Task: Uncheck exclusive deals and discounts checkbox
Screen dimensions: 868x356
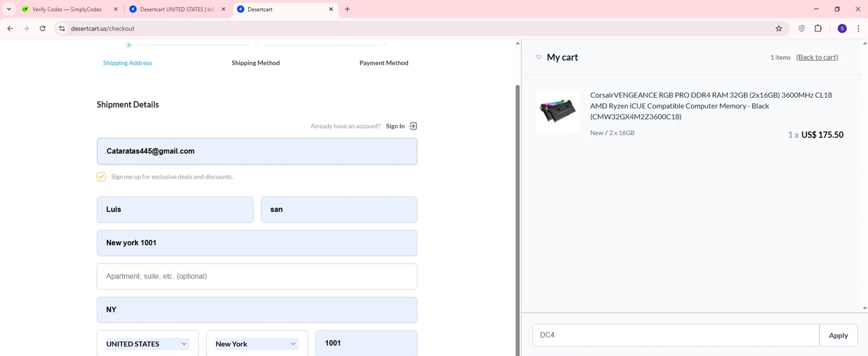Action: [x=101, y=177]
